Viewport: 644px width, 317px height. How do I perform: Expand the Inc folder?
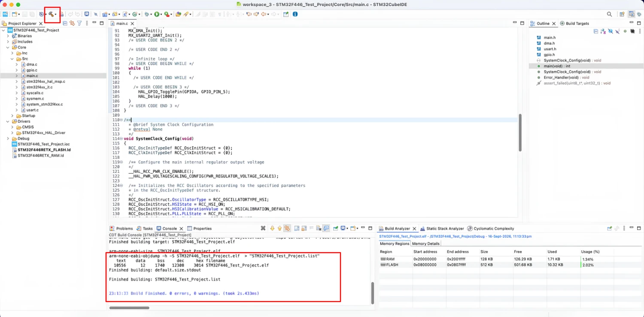pyautogui.click(x=12, y=53)
